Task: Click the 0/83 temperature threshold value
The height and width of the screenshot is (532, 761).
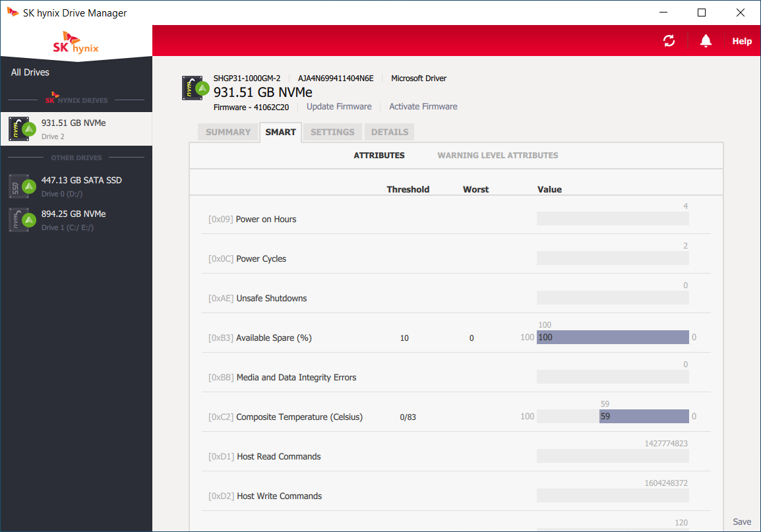Action: point(408,417)
